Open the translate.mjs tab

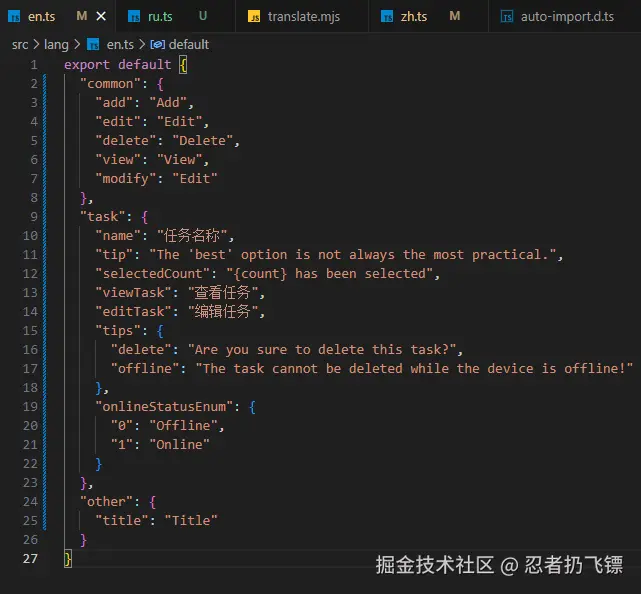coord(304,16)
